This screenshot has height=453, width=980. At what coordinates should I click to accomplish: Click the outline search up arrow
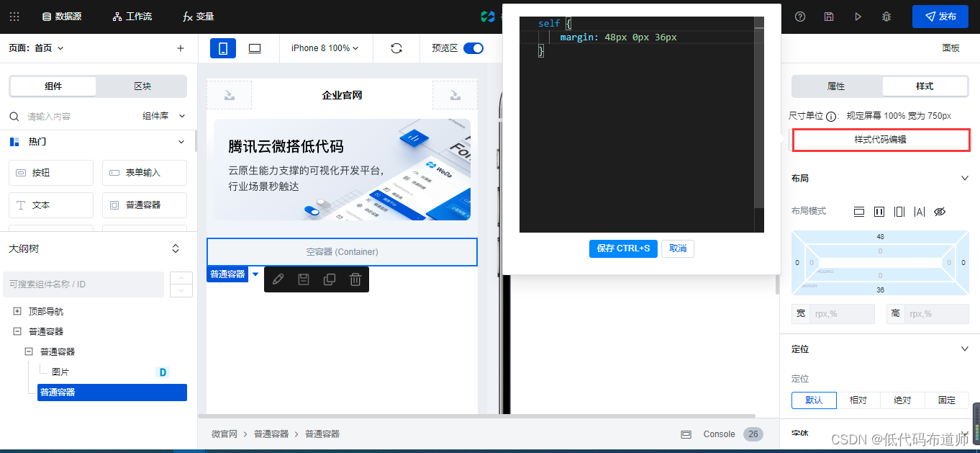click(181, 278)
